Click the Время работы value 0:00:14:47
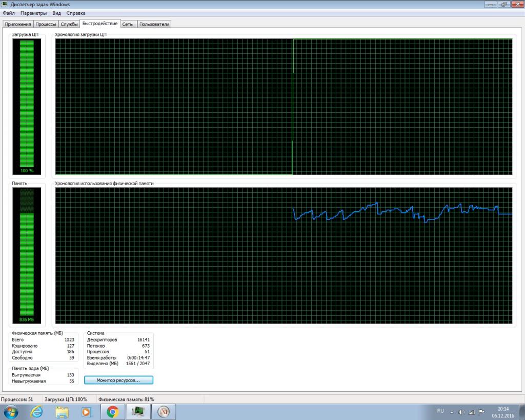 pos(138,358)
